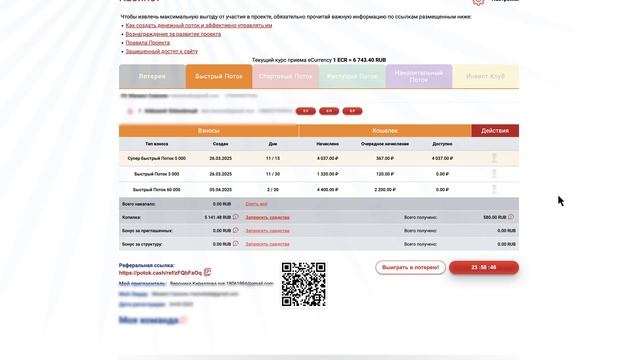
Task: Click the red countdown timer button
Action: tap(484, 267)
